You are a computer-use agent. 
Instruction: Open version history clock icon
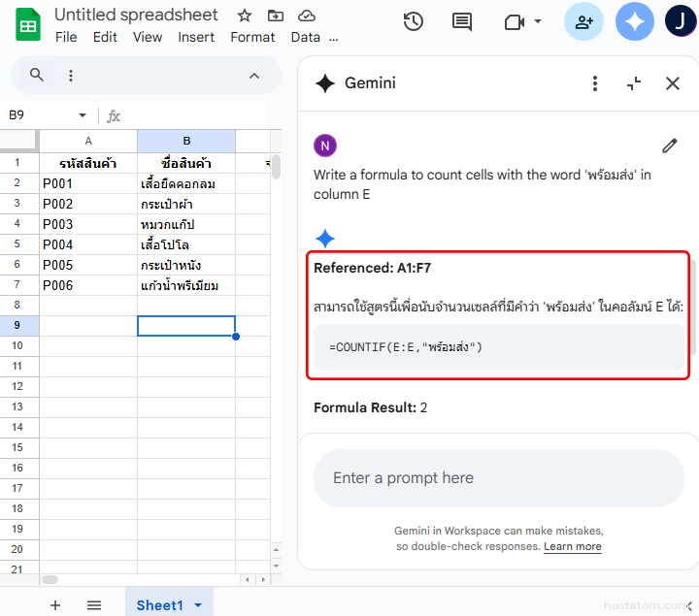point(414,21)
